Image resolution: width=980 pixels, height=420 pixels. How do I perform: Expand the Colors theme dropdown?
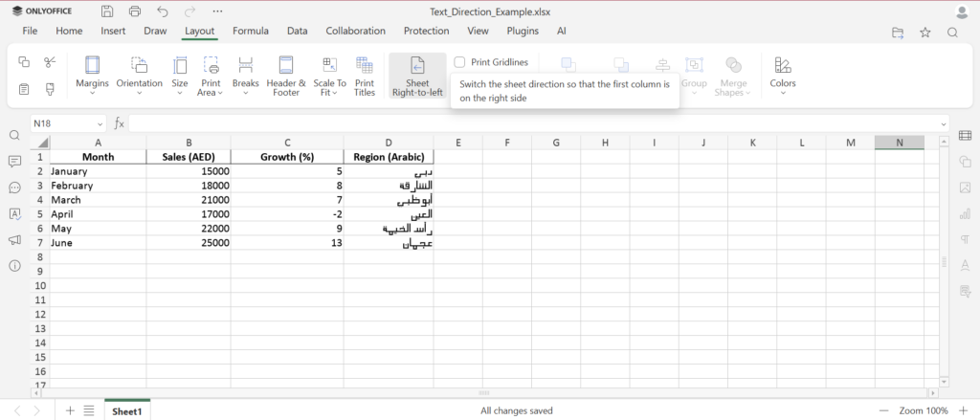click(x=783, y=77)
